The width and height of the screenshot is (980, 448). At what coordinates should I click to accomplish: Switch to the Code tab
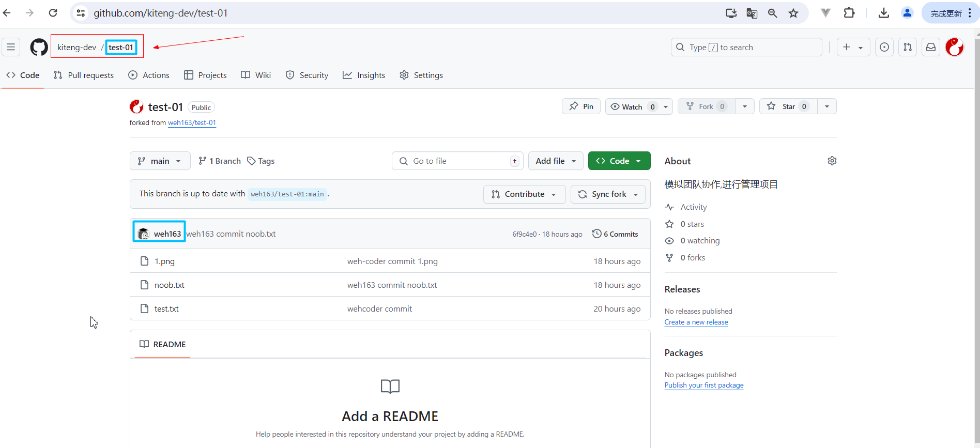pos(23,75)
